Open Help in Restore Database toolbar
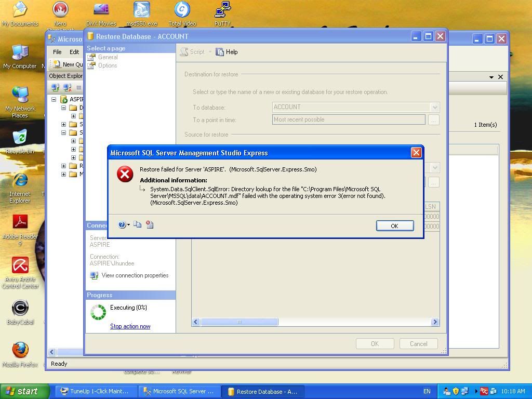The width and height of the screenshot is (532, 399). coord(227,52)
